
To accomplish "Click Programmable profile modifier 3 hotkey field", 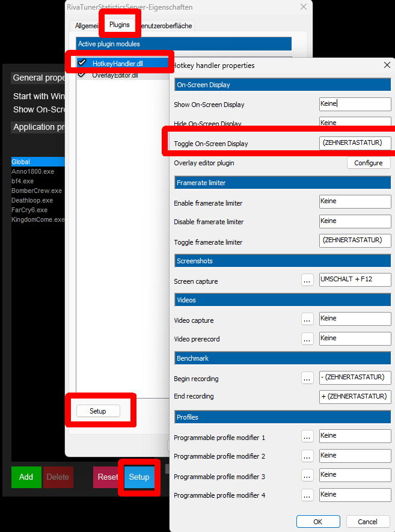I will click(x=355, y=475).
